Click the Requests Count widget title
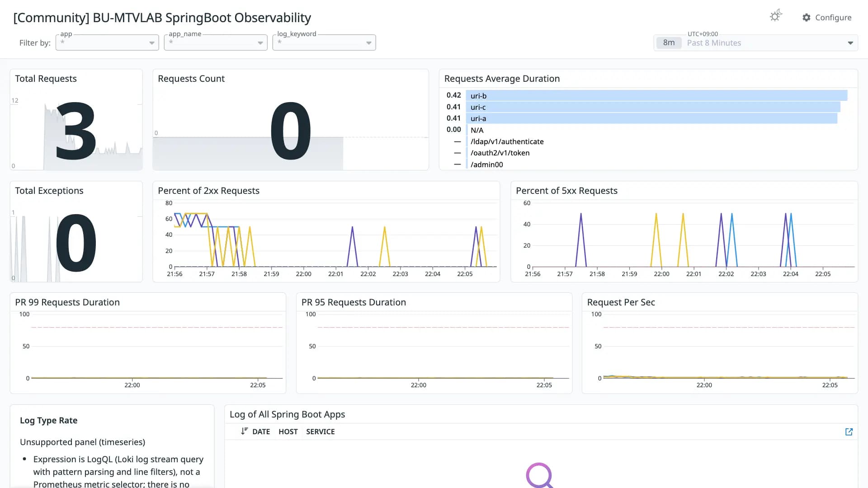The width and height of the screenshot is (868, 488). tap(191, 79)
